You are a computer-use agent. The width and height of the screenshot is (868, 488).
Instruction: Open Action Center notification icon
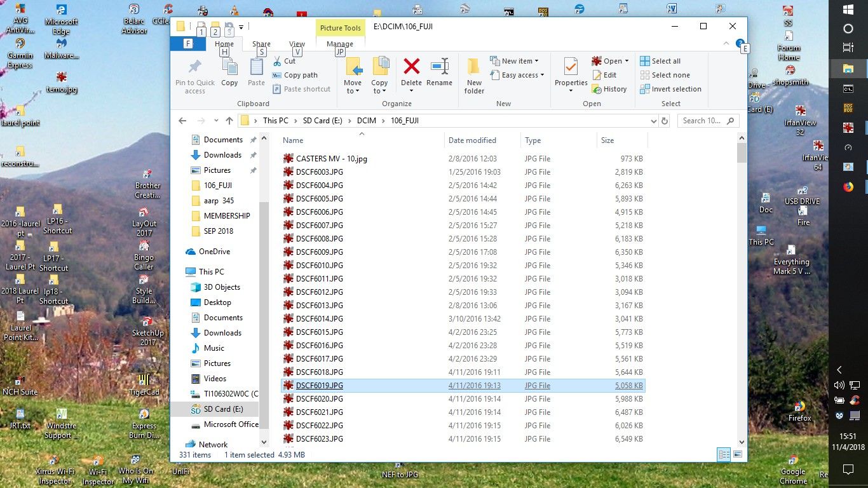click(848, 470)
